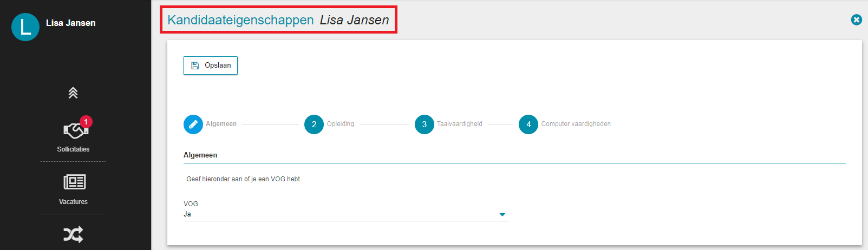Click the Opslaan button

[210, 65]
